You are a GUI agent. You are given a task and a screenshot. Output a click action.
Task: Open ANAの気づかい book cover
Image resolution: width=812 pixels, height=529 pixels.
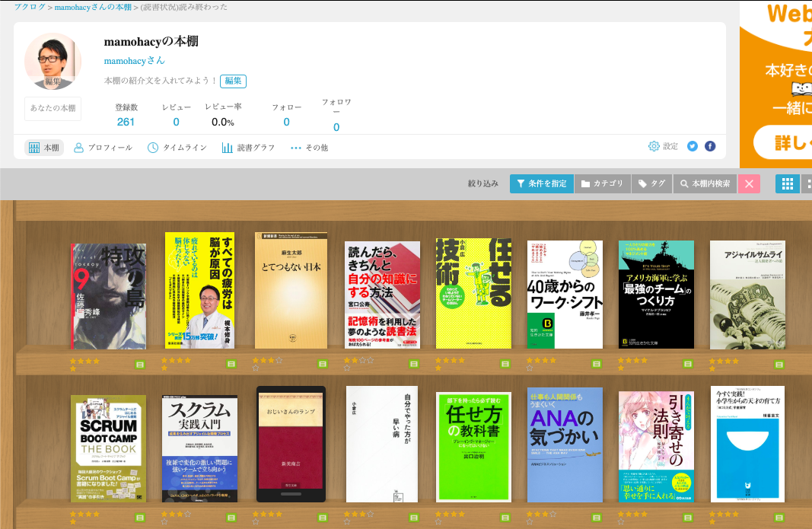tap(565, 445)
